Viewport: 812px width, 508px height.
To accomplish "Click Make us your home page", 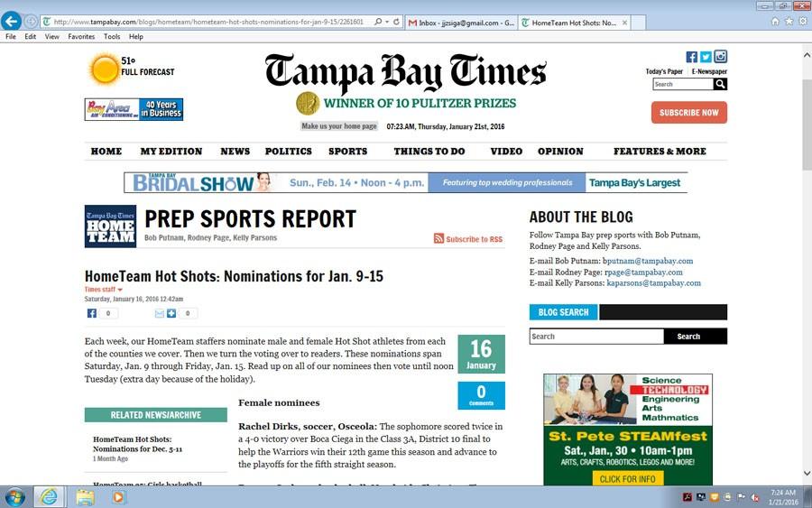I will click(339, 125).
